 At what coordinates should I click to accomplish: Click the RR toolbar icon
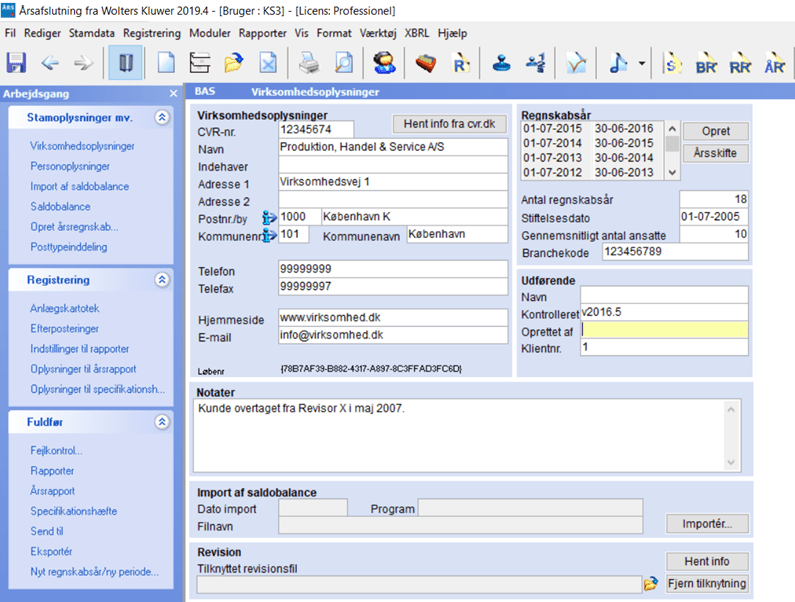[740, 62]
